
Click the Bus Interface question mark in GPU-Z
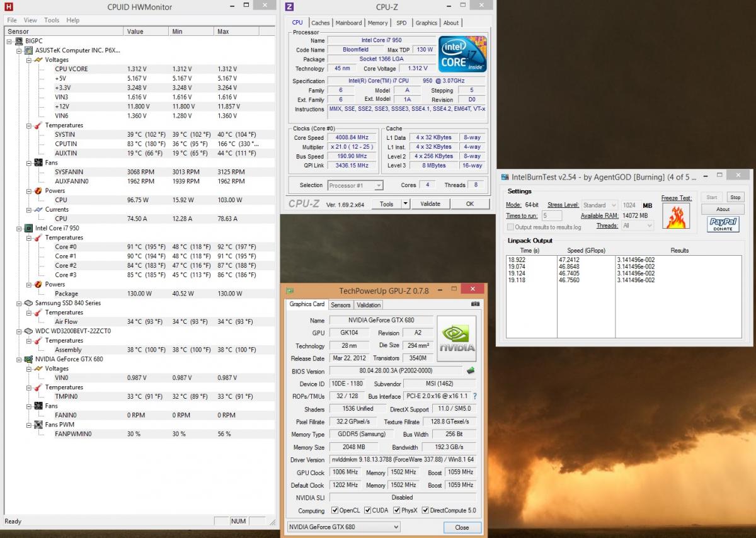click(x=474, y=396)
